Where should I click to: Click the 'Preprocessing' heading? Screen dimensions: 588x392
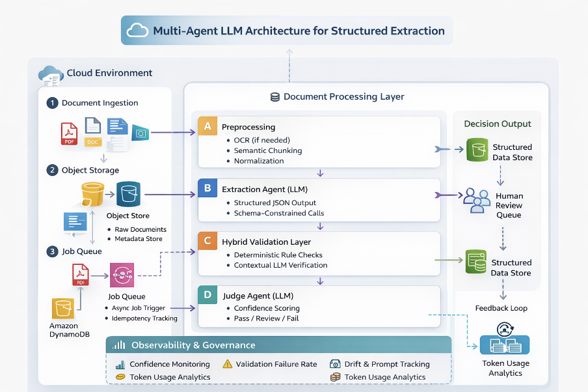click(x=248, y=127)
